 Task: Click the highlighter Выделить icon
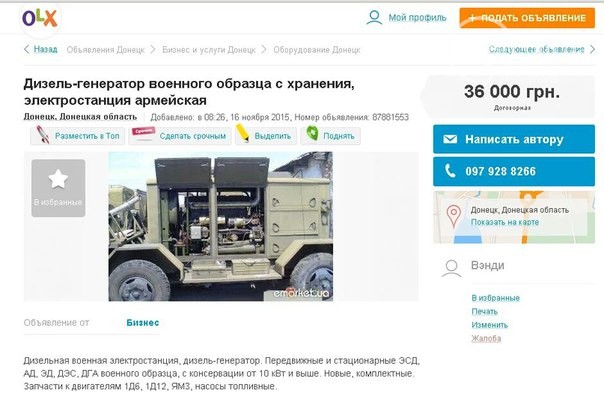coord(242,133)
